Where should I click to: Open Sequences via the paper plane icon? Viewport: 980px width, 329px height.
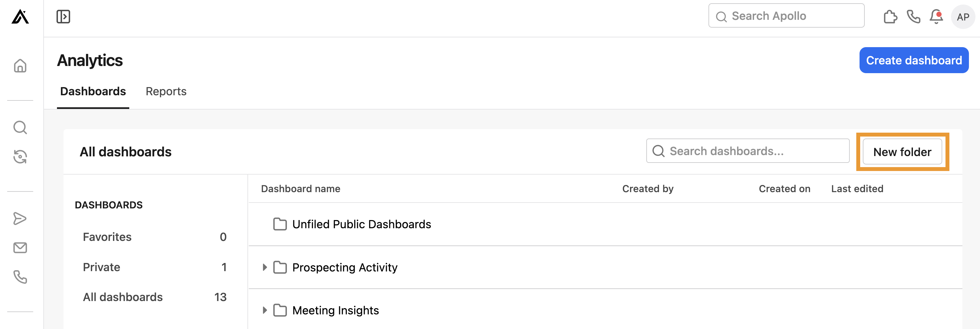pyautogui.click(x=20, y=218)
